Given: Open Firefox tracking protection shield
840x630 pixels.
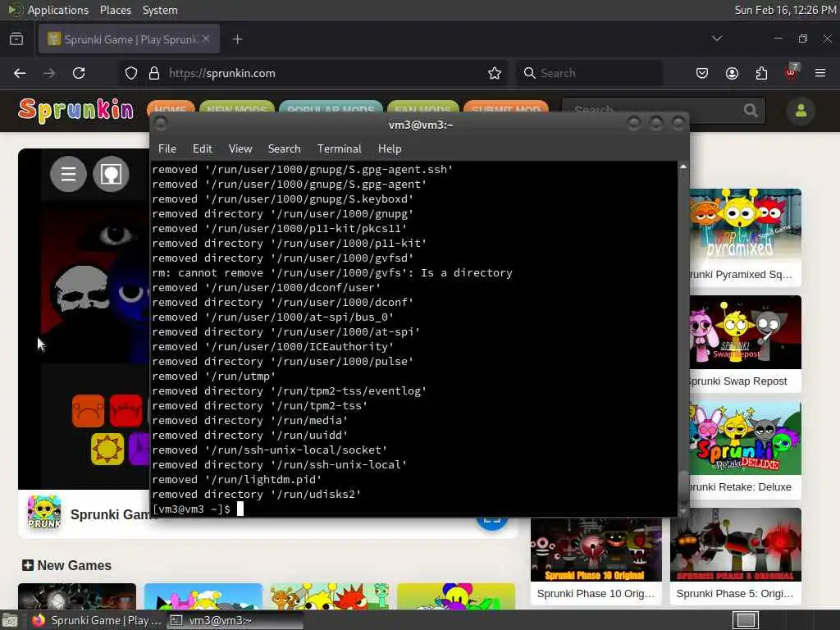Looking at the screenshot, I should [x=131, y=73].
